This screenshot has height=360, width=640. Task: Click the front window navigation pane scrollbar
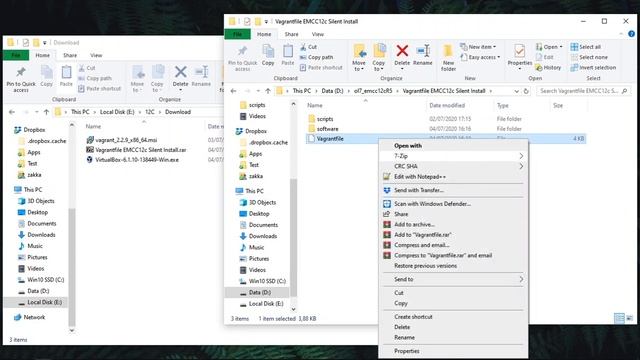(x=293, y=237)
